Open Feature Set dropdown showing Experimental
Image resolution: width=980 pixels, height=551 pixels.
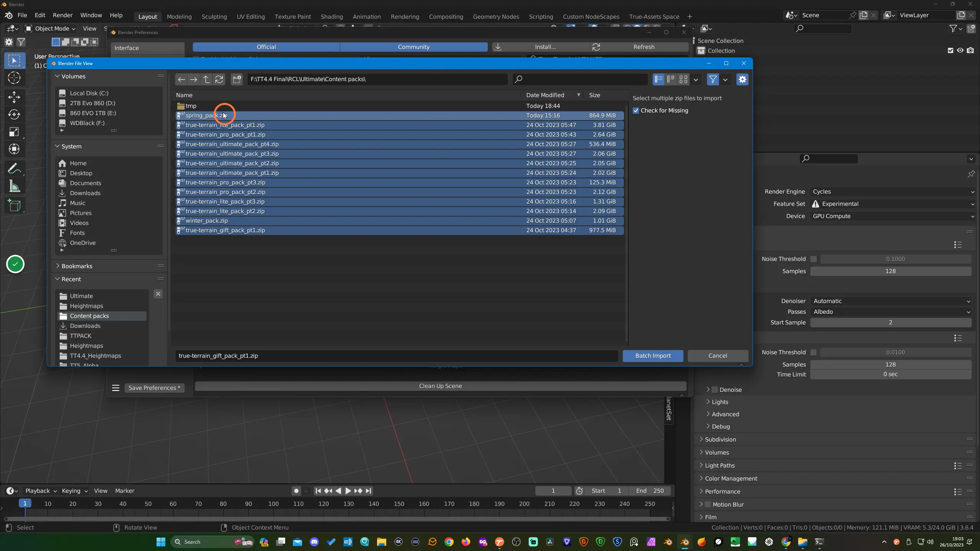click(x=893, y=204)
